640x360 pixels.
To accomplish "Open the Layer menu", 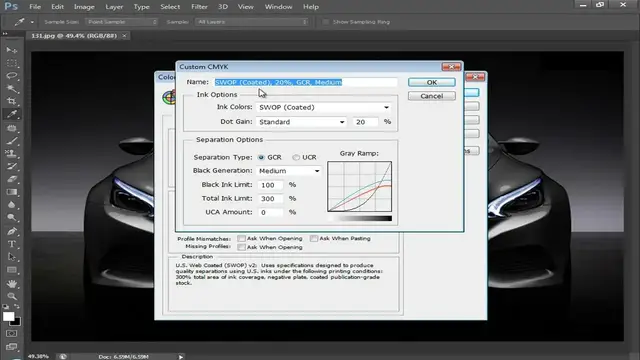I will click(114, 7).
